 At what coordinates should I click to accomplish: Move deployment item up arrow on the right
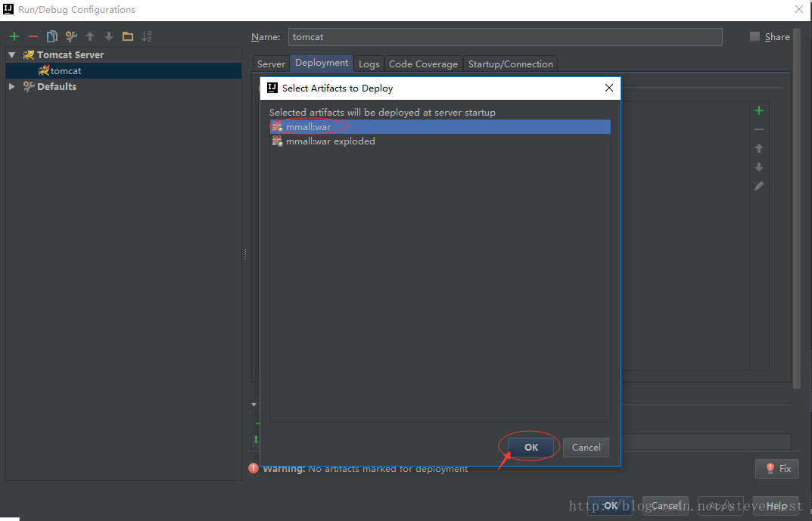pos(759,148)
